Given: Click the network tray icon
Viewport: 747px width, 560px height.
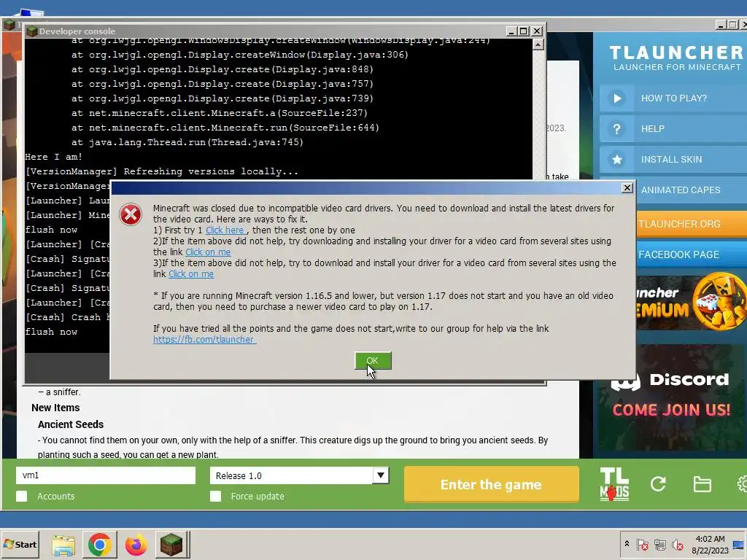Looking at the screenshot, I should click(659, 545).
